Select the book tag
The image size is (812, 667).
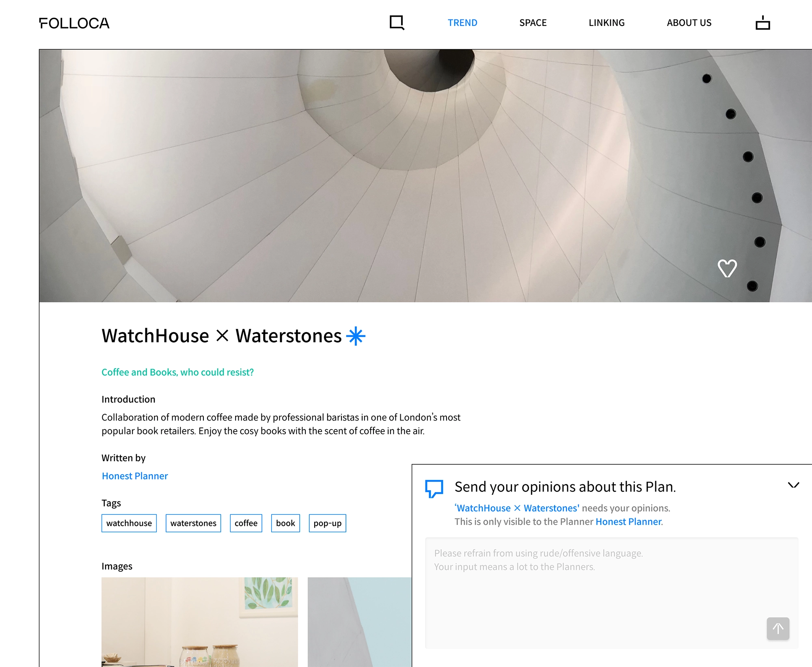[x=285, y=523]
